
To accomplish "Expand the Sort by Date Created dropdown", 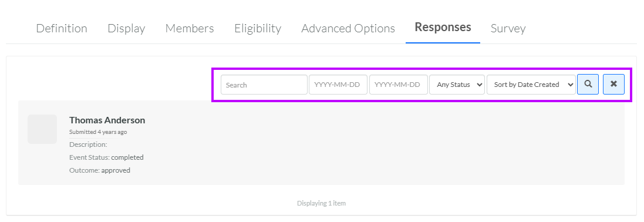I will pos(531,85).
